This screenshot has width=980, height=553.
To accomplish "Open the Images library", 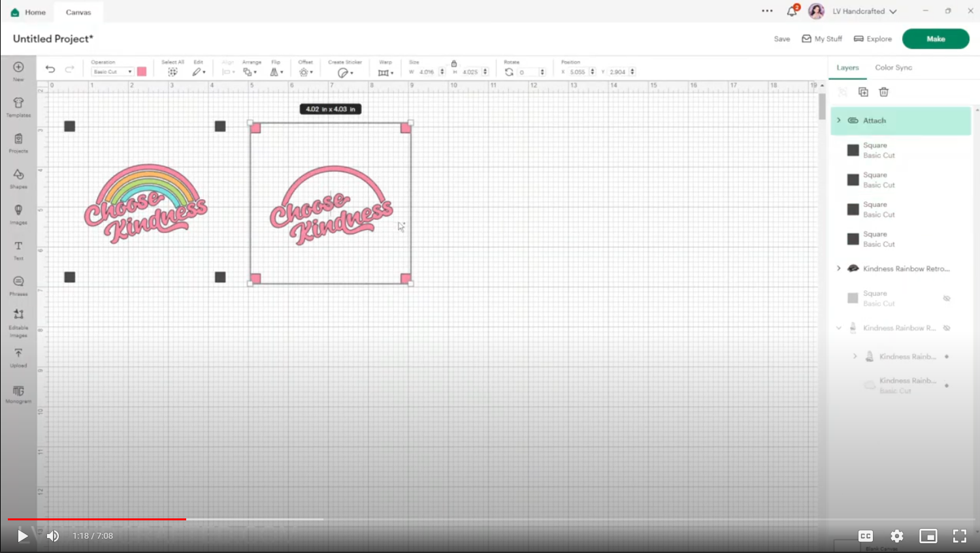I will (18, 214).
